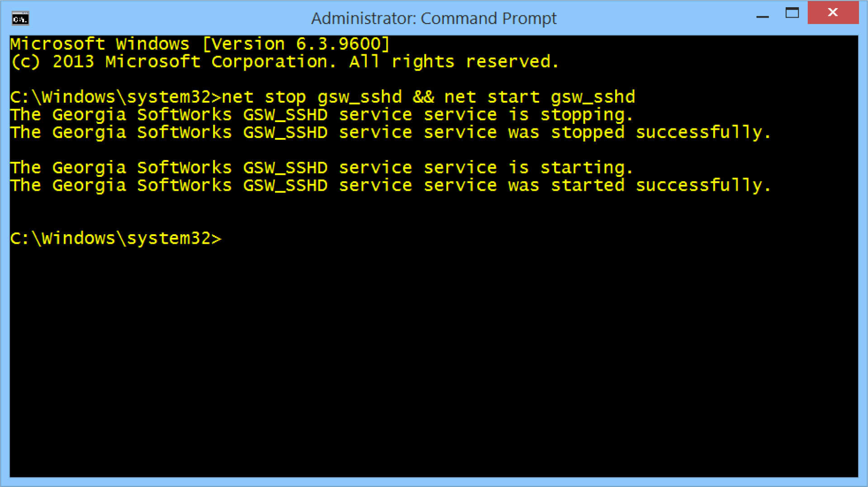Screen dimensions: 868x487
Task: Click 'All rights reserved.' text
Action: coord(454,62)
